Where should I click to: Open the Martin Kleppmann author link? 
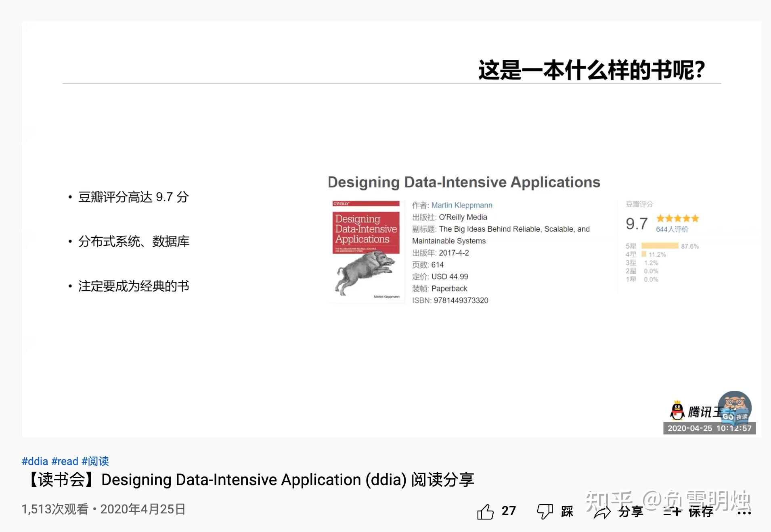click(x=461, y=205)
